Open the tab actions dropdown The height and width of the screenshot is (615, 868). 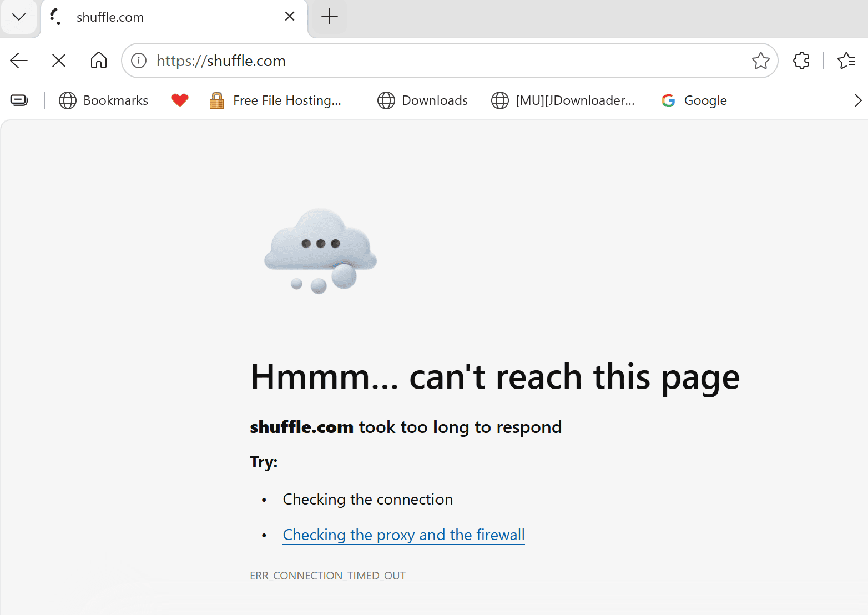[x=19, y=17]
